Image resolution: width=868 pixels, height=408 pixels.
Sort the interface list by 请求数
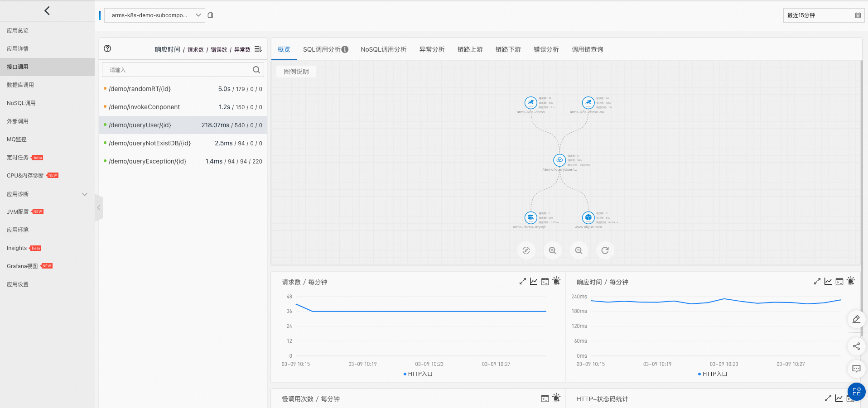(196, 49)
